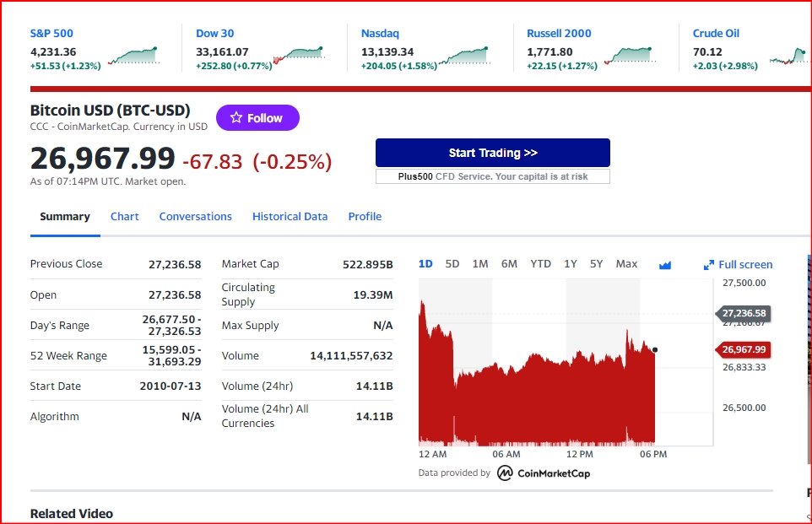
Task: Click the chart type icon beside Max
Action: (665, 265)
